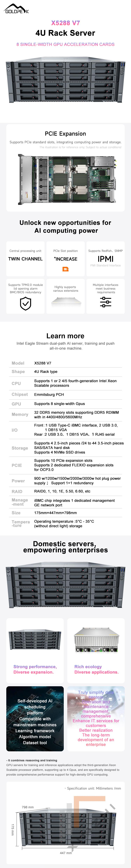Click the large IPMI logo text
Image resolution: width=131 pixels, height=868 pixels.
[x=105, y=259]
